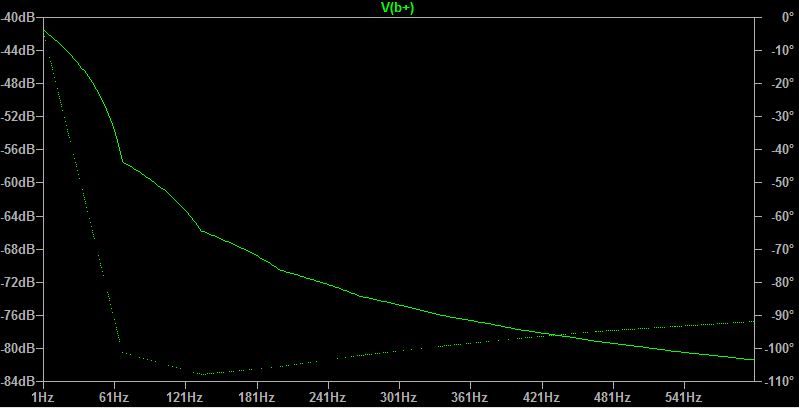The height and width of the screenshot is (408, 799).
Task: Click the 241Hz frequency axis label
Action: [328, 398]
